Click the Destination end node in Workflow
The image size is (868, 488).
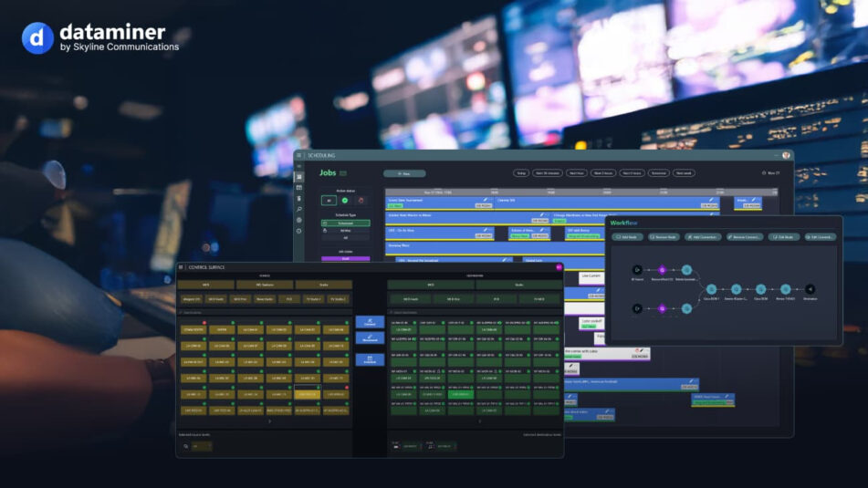tap(810, 289)
